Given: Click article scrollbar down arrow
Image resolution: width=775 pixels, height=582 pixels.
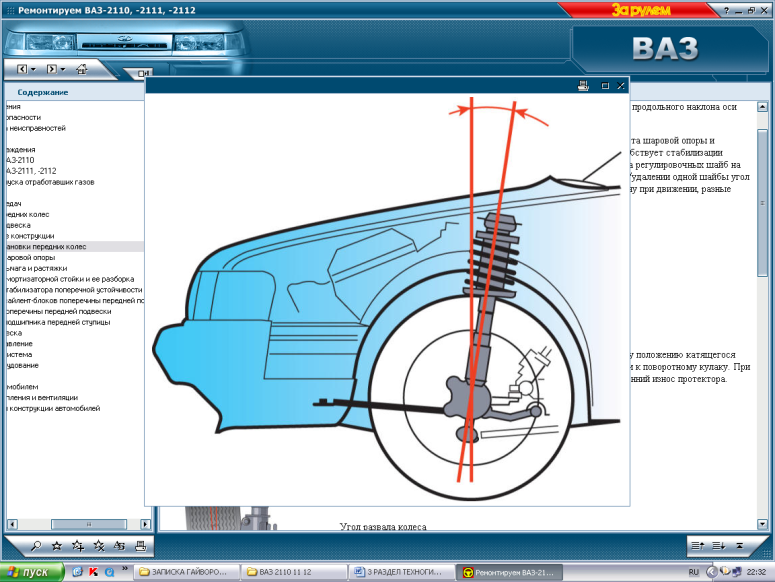Looking at the screenshot, I should (x=762, y=524).
